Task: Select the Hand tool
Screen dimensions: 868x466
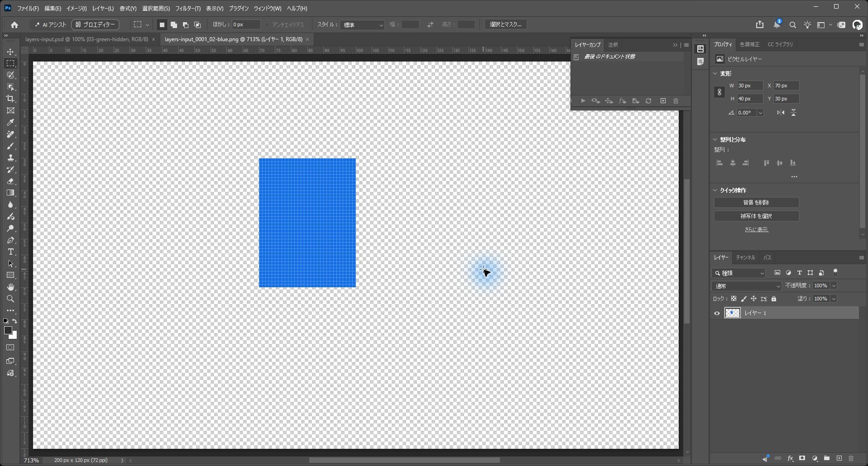Action: 10,287
